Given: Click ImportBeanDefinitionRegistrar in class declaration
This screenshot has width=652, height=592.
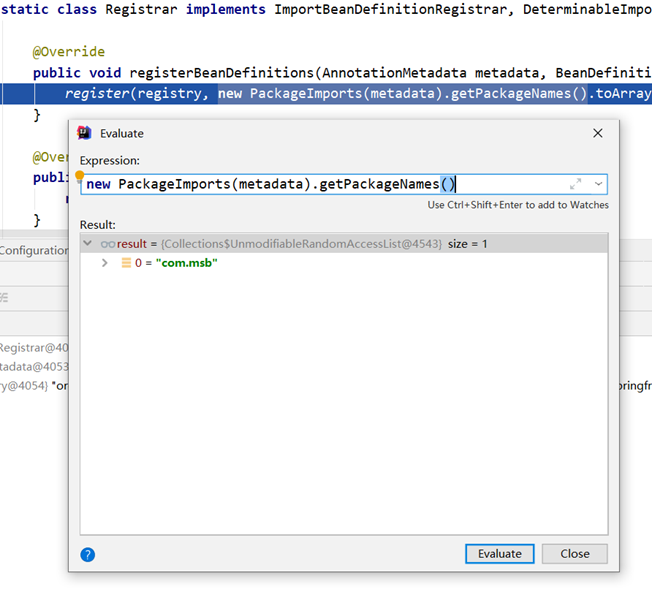Looking at the screenshot, I should pos(390,9).
